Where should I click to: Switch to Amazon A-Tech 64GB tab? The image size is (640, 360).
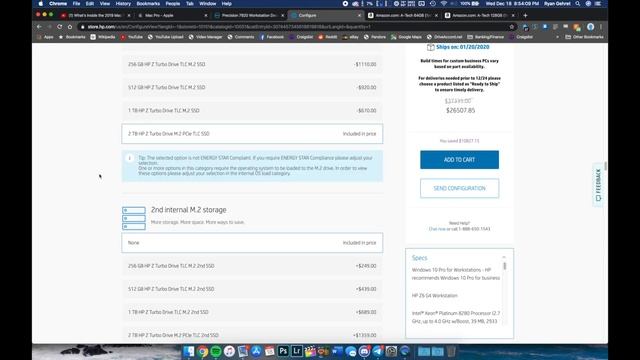coord(403,15)
